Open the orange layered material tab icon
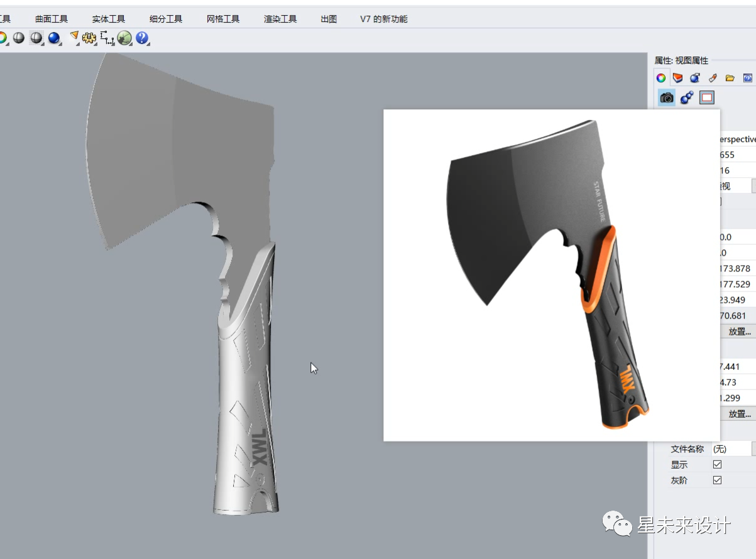Image resolution: width=756 pixels, height=559 pixels. click(678, 78)
